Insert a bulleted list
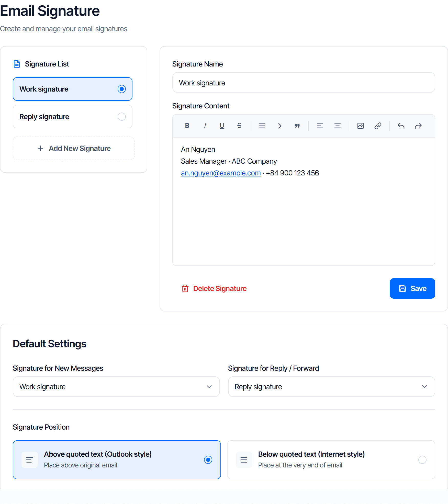The width and height of the screenshot is (448, 504). [x=262, y=126]
